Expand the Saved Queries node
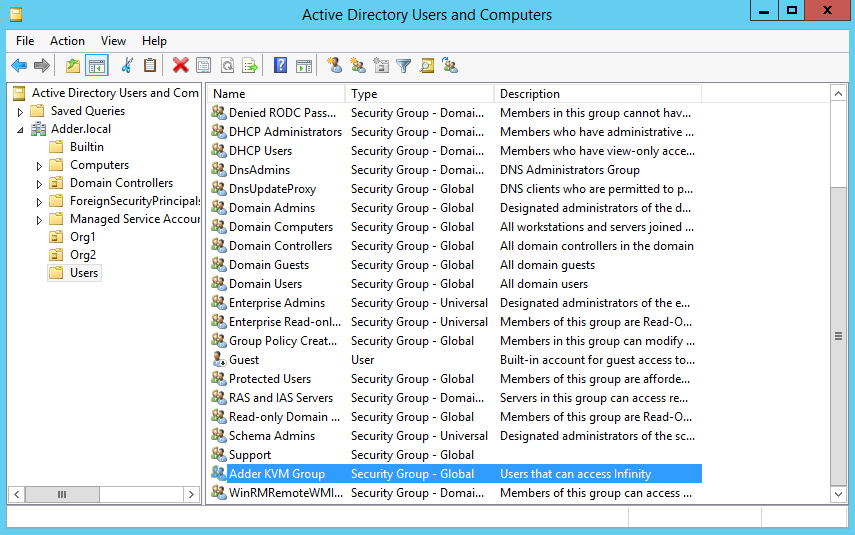The height and width of the screenshot is (535, 855). pyautogui.click(x=20, y=112)
